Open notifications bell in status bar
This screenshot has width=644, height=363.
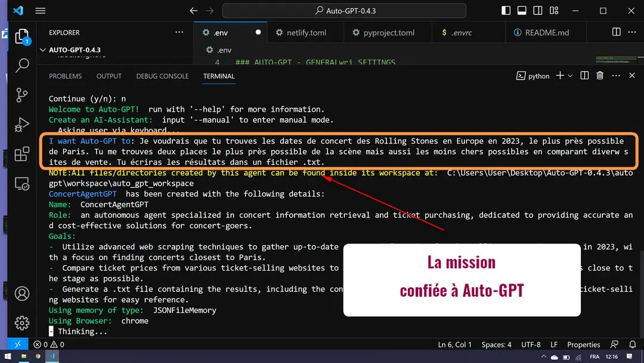tap(633, 344)
